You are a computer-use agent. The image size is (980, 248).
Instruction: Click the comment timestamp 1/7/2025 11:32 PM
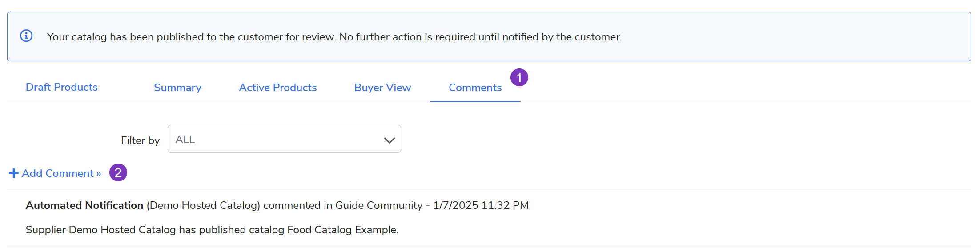point(481,205)
